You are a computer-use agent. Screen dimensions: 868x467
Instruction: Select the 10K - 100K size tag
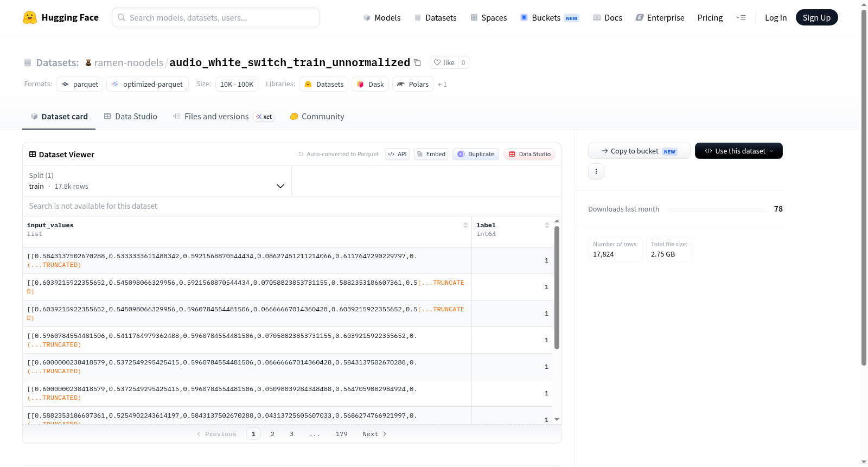click(x=237, y=84)
